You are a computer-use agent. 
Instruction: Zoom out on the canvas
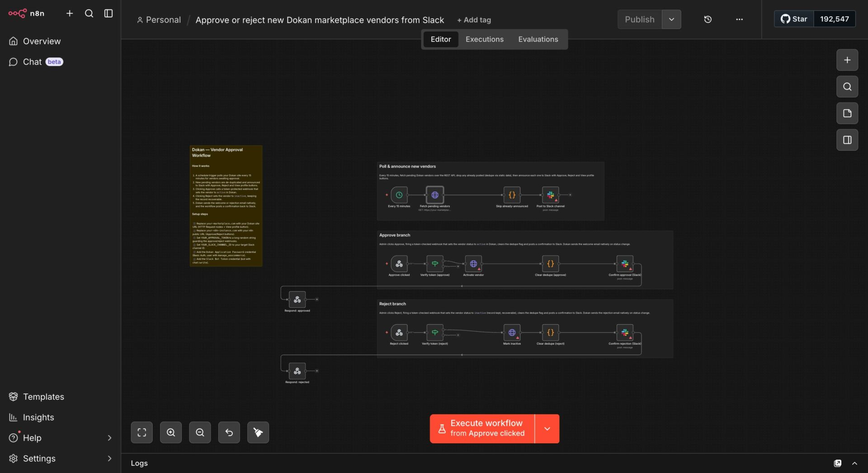[x=200, y=432]
